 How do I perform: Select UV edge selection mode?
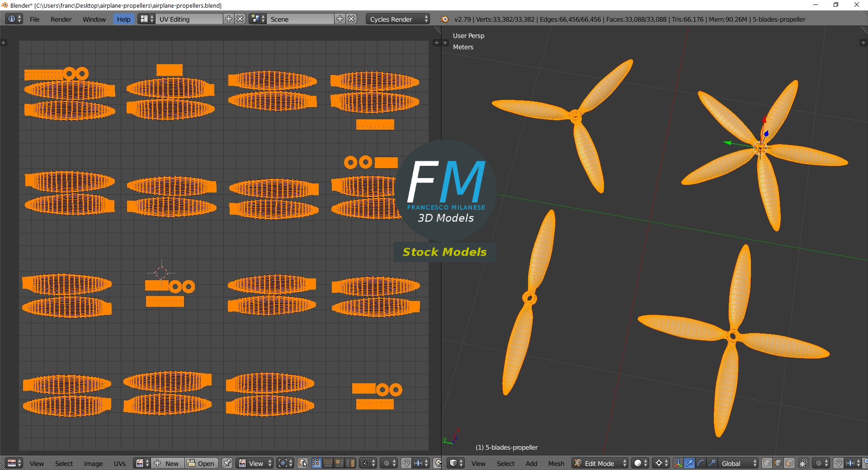(328, 463)
